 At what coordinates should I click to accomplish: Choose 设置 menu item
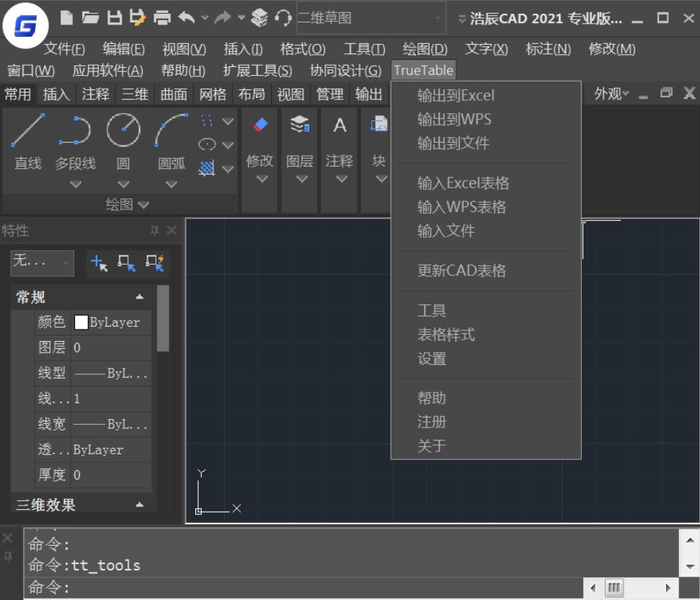(432, 359)
